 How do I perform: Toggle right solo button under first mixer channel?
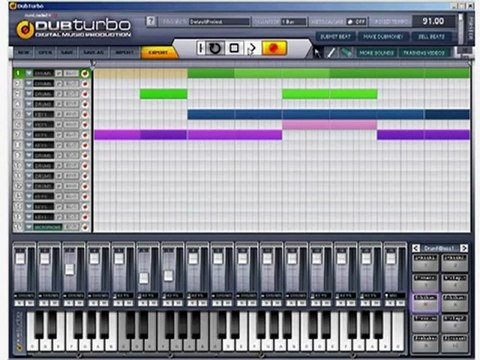coord(30,303)
